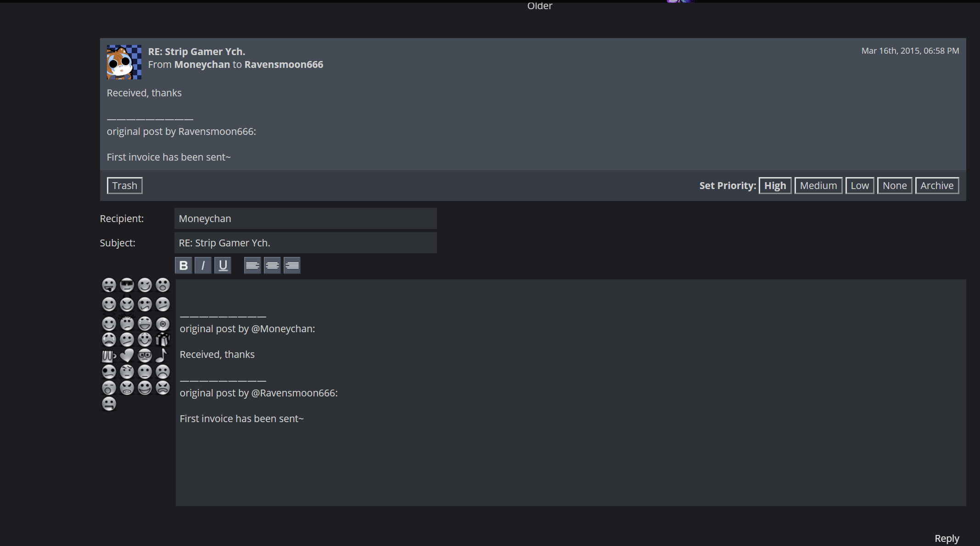Align message text right

292,265
